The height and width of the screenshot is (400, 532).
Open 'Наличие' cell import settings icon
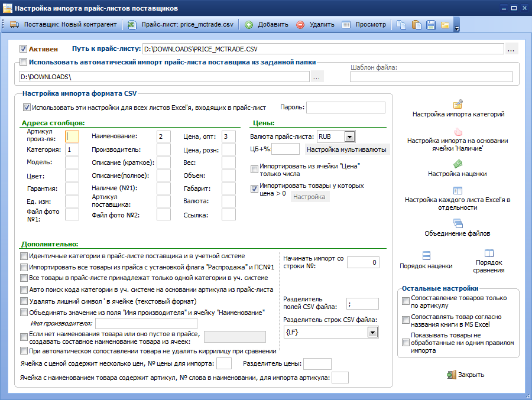click(458, 132)
